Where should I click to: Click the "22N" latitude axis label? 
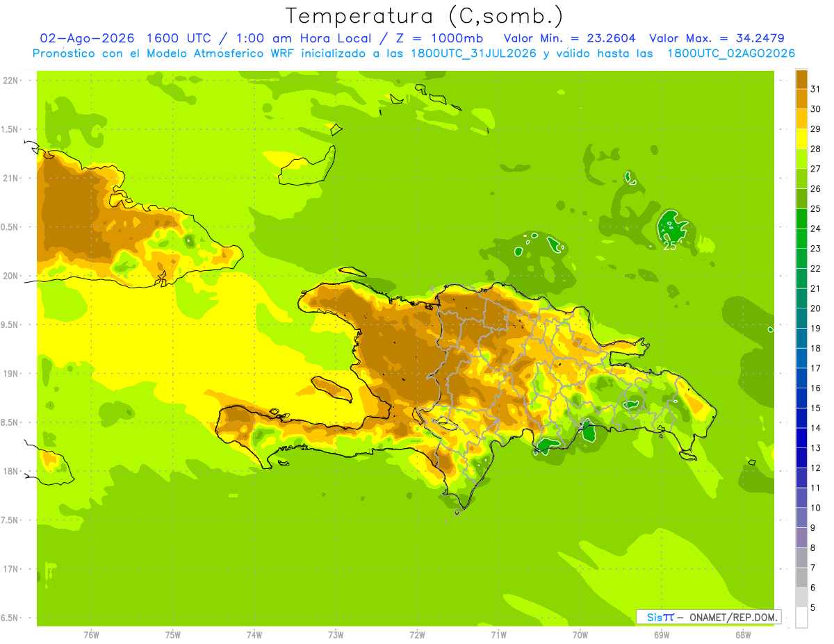coord(10,81)
